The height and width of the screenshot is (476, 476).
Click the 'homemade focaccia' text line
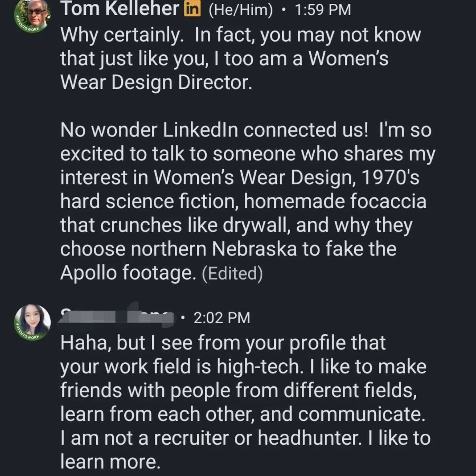point(243,201)
